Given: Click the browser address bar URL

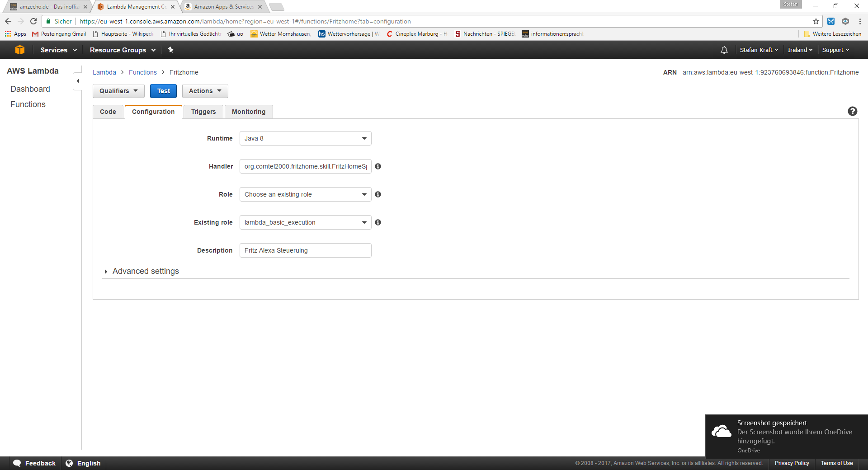Looking at the screenshot, I should coord(245,21).
